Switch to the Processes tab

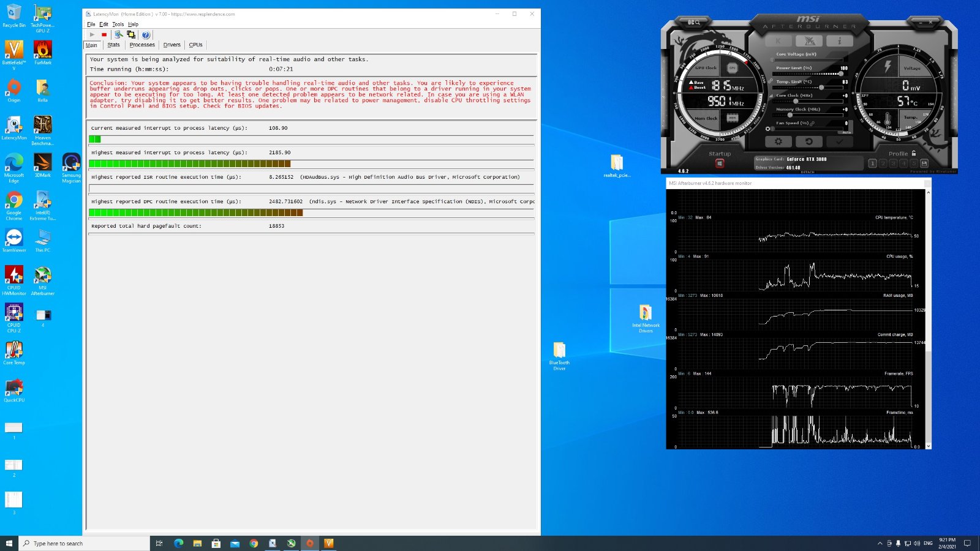click(x=142, y=45)
